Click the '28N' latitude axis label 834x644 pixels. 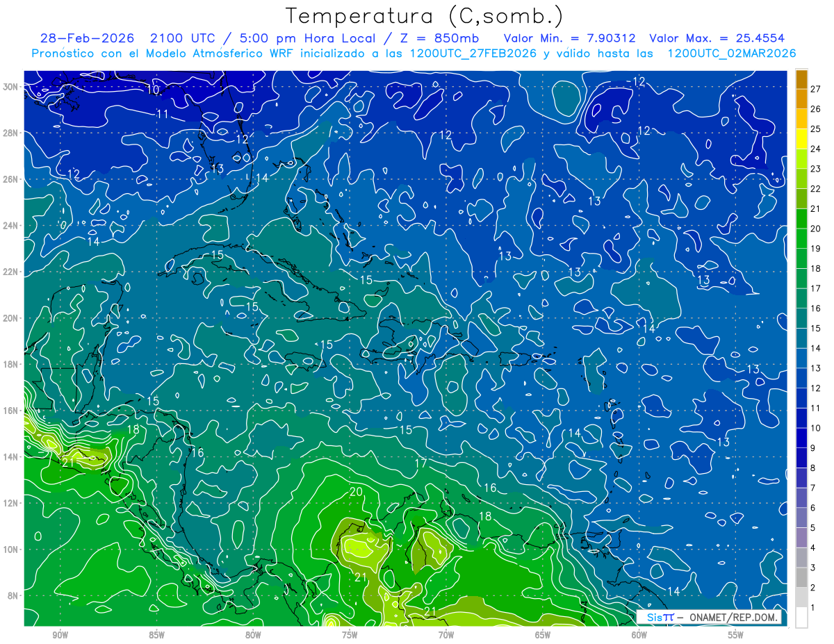[11, 133]
